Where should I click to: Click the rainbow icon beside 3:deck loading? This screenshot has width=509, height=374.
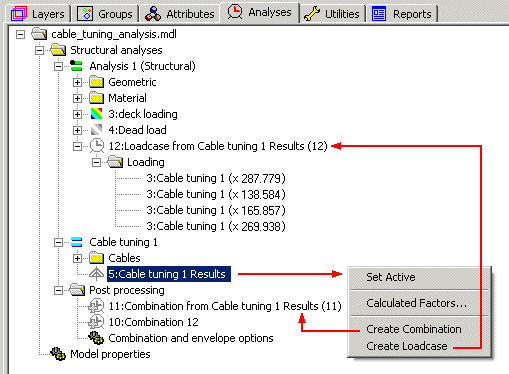point(96,114)
